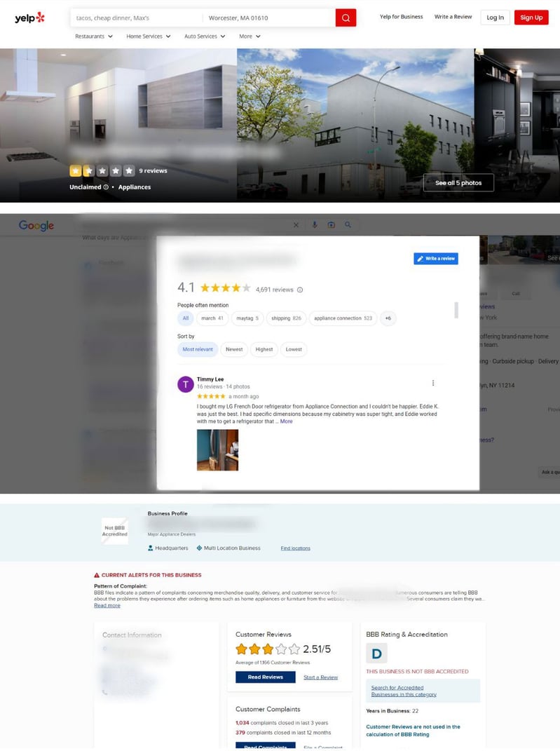Screen dimensions: 560x751
Task: Click the BBB customer review stars
Action: click(x=268, y=649)
